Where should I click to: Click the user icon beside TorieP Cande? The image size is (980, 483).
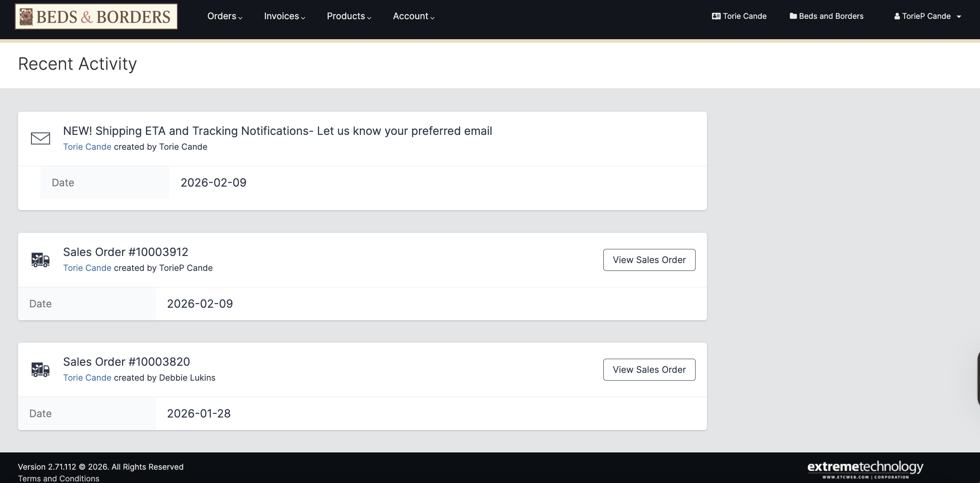(x=897, y=16)
